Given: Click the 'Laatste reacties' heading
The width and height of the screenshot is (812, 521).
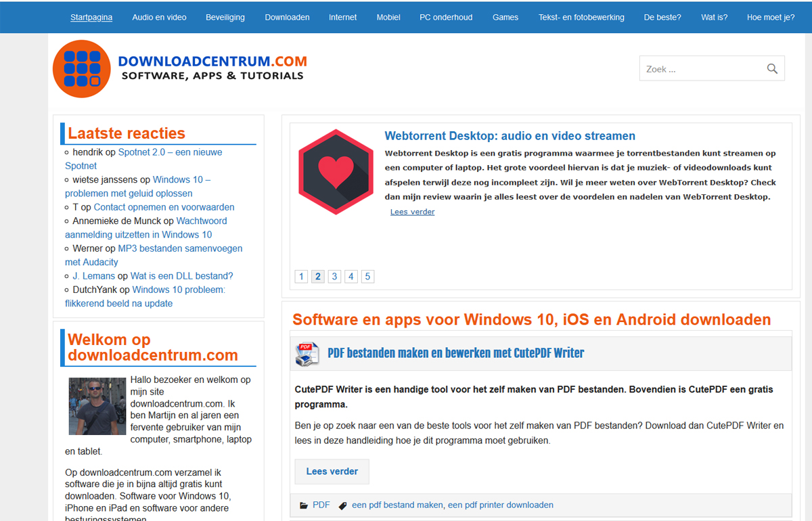Looking at the screenshot, I should pos(127,133).
